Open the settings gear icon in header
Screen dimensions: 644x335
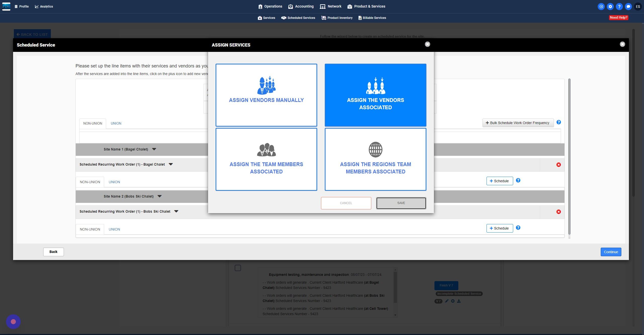(610, 7)
